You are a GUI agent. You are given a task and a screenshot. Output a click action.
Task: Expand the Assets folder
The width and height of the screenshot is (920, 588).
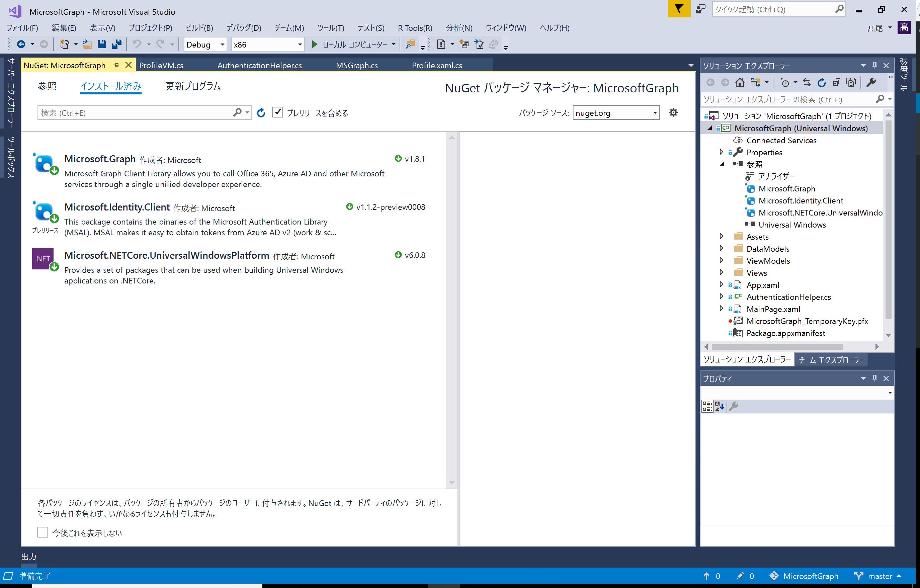coord(721,237)
